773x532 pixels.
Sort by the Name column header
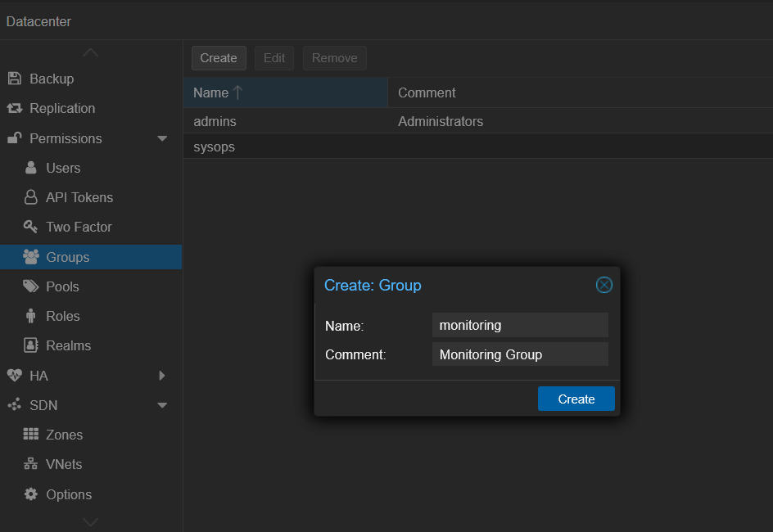point(286,92)
